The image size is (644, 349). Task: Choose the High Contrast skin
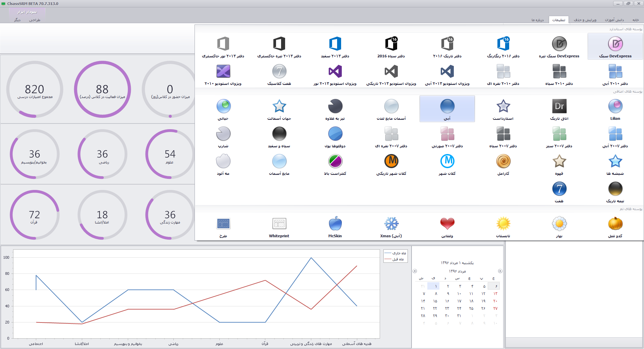[x=335, y=164]
